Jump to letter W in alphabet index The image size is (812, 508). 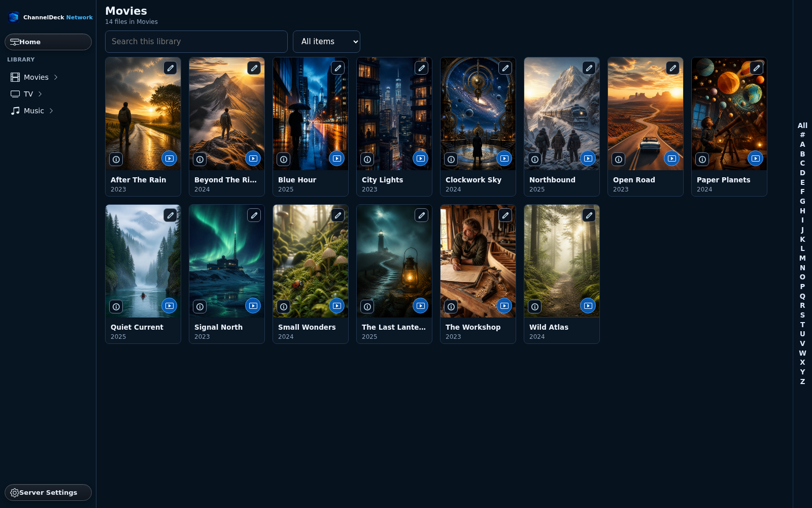click(802, 353)
